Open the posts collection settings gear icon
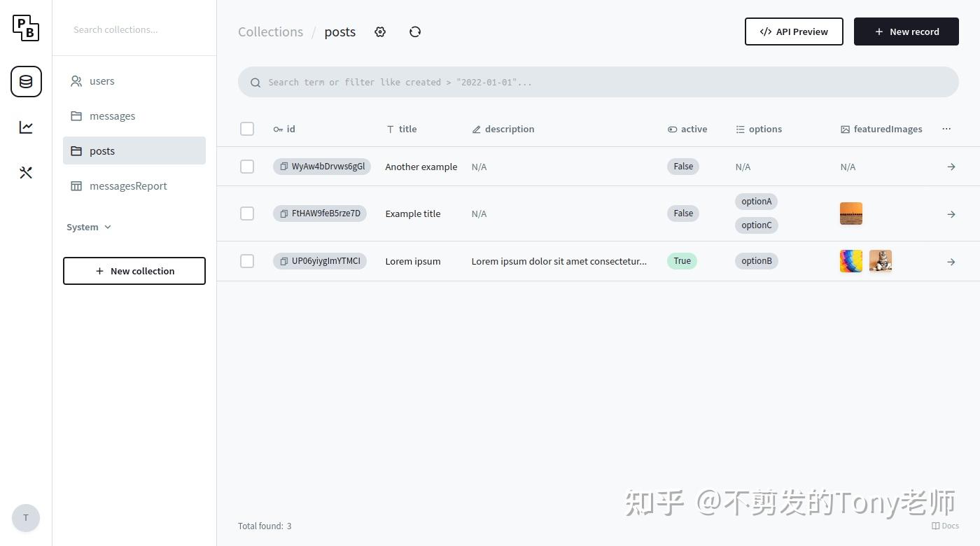The image size is (980, 546). [x=380, y=31]
